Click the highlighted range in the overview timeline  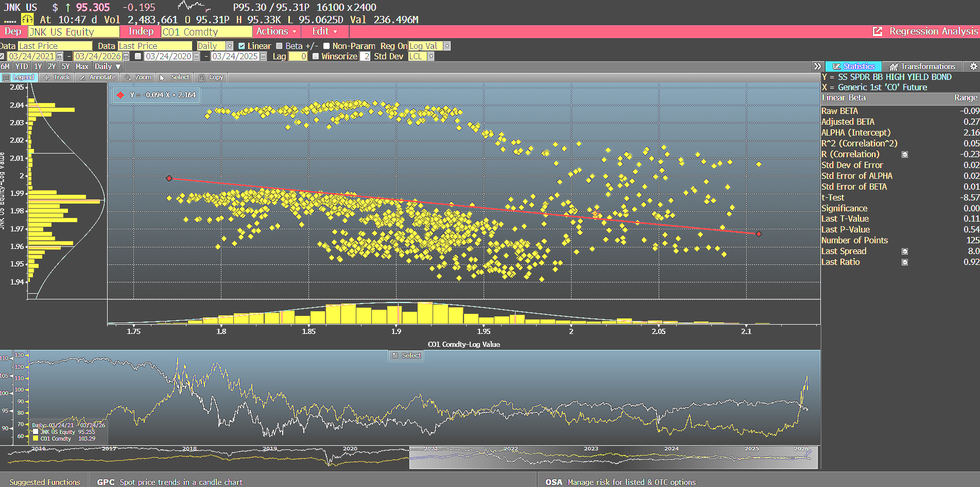[x=613, y=458]
